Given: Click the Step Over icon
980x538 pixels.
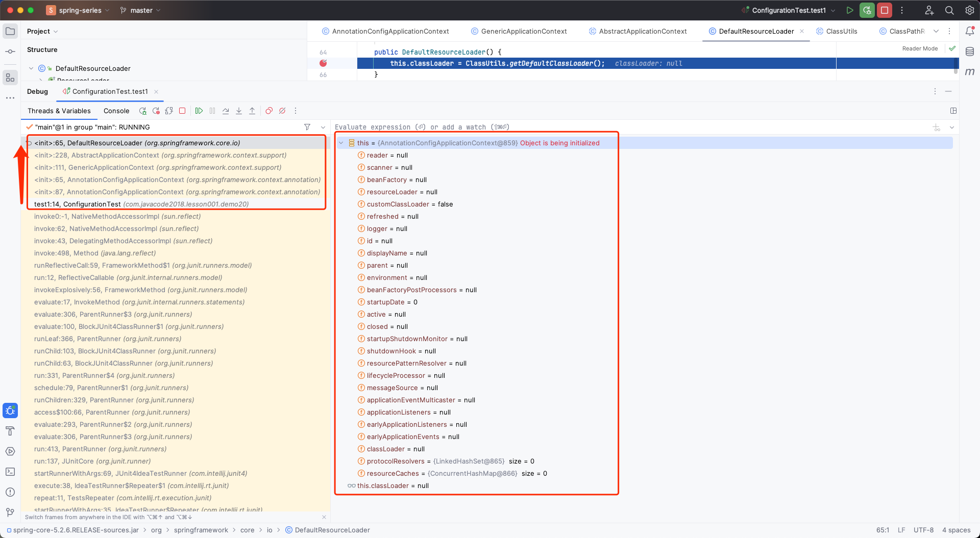Looking at the screenshot, I should (x=226, y=111).
